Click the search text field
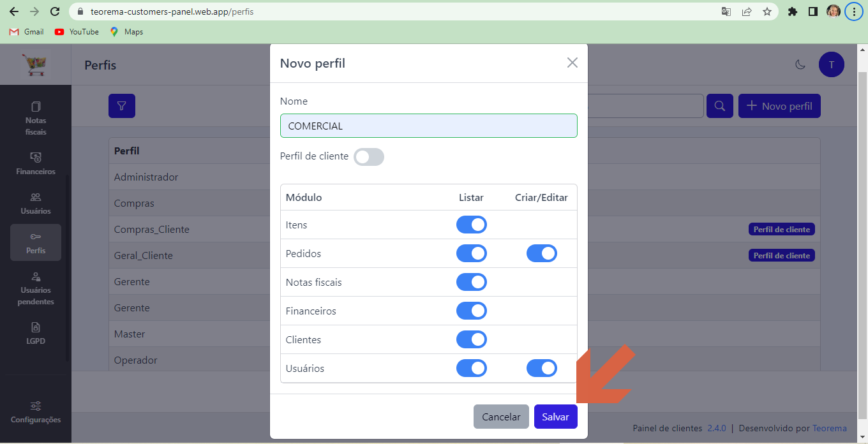 click(x=645, y=106)
